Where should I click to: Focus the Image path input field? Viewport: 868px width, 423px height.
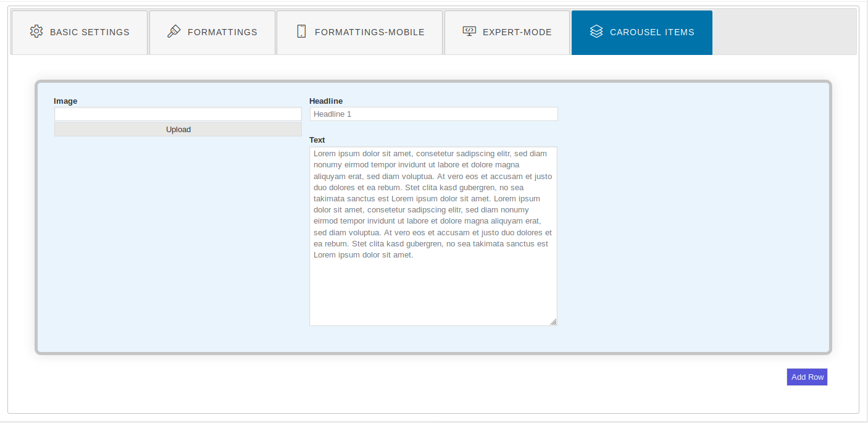pyautogui.click(x=178, y=114)
